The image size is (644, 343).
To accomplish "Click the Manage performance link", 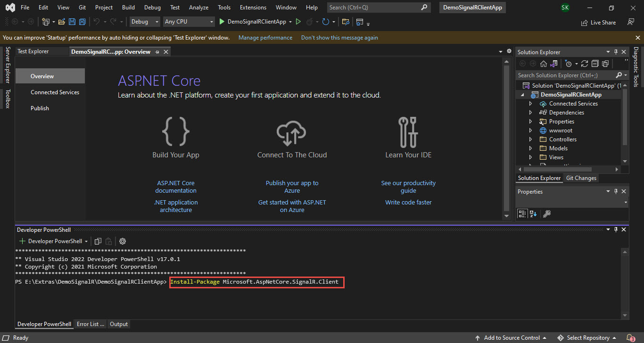I will (265, 38).
